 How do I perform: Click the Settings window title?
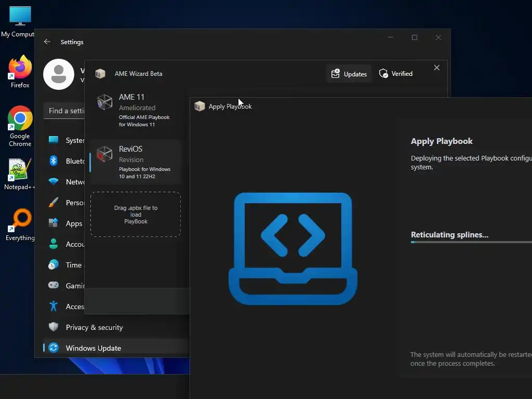click(x=72, y=42)
